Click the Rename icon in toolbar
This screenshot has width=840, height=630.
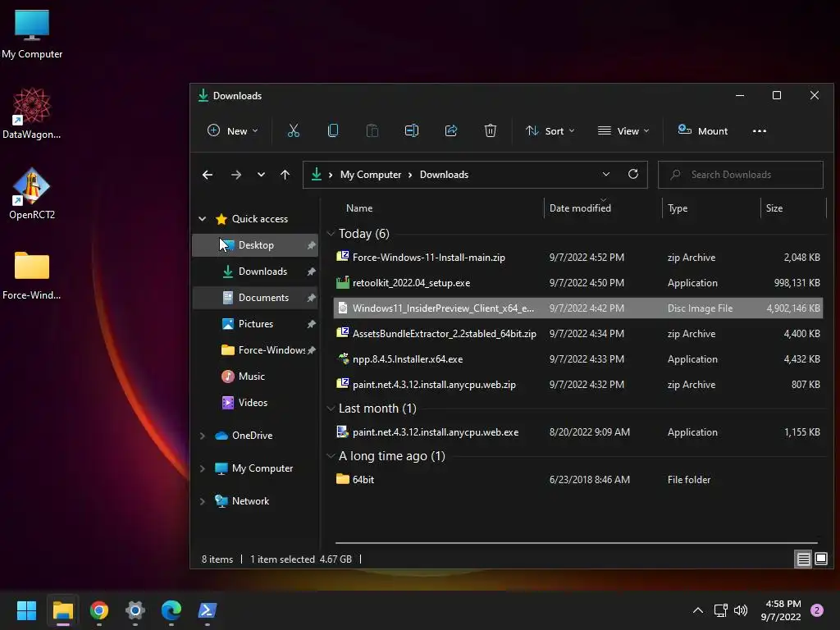[412, 130]
